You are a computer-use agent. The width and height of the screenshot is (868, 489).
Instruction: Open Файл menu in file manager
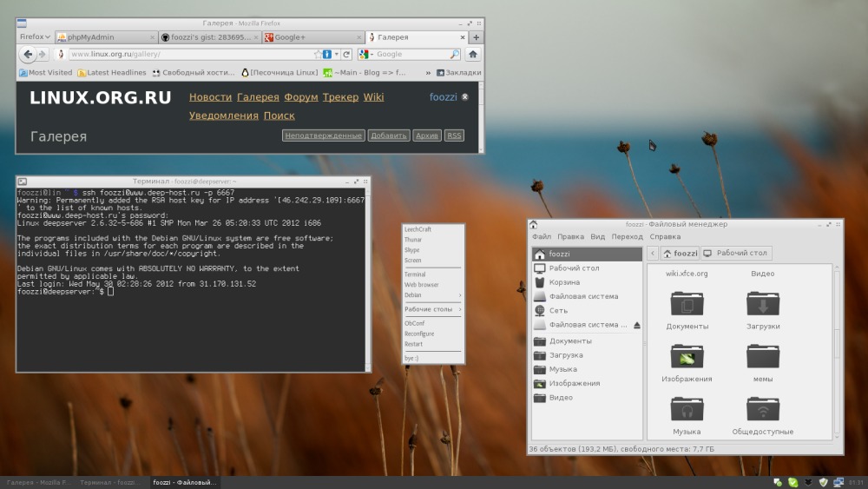click(542, 236)
